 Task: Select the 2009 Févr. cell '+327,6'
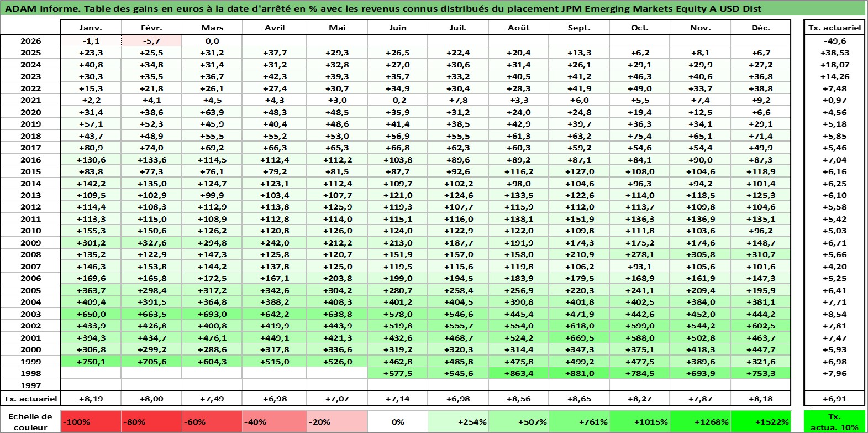(151, 243)
